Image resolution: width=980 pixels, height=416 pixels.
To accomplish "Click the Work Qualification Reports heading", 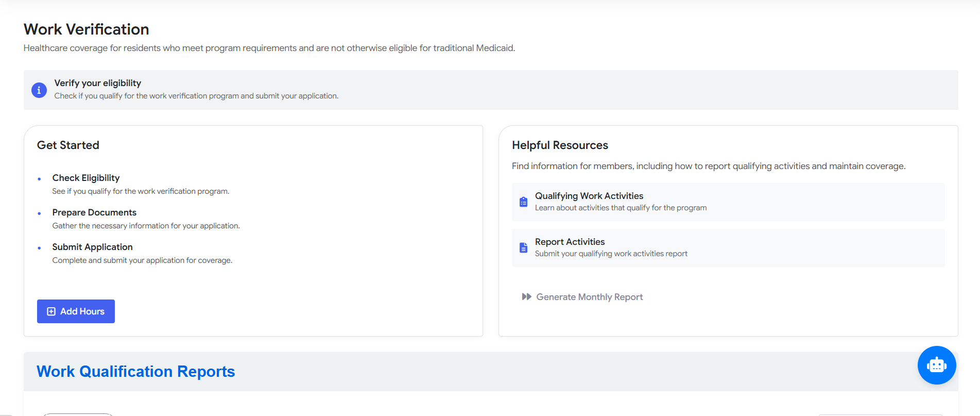I will click(135, 372).
